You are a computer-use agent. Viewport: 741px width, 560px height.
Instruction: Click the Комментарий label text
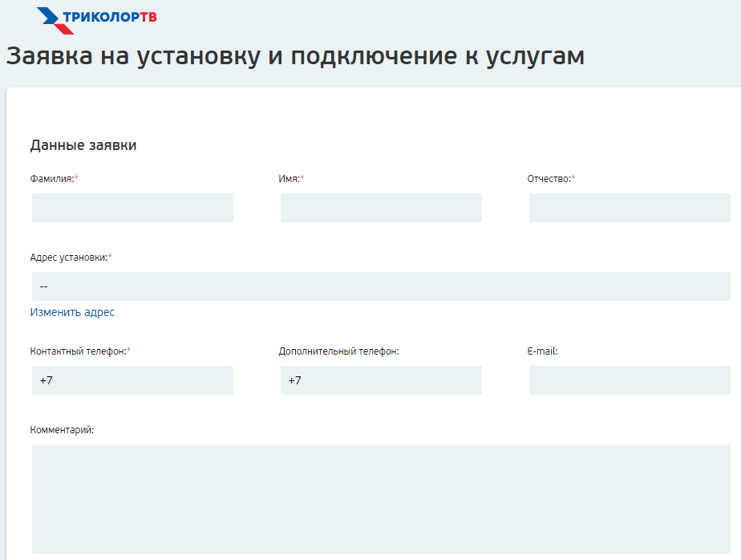(62, 430)
